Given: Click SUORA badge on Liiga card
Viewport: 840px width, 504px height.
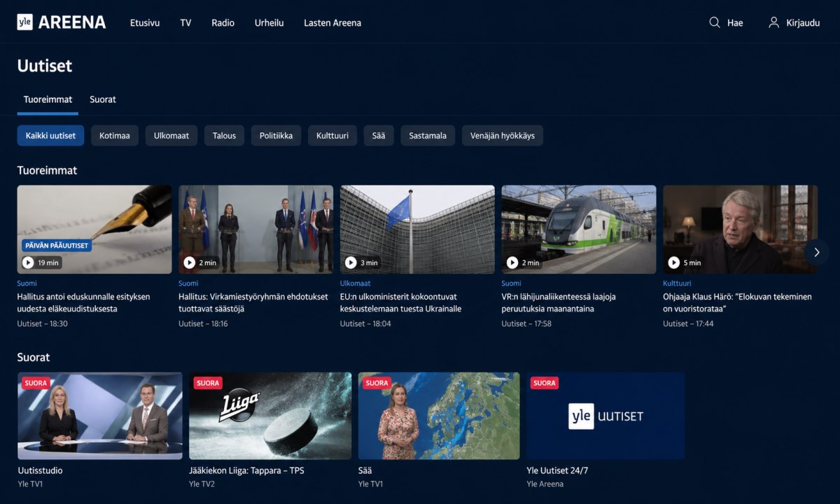Looking at the screenshot, I should (x=208, y=383).
